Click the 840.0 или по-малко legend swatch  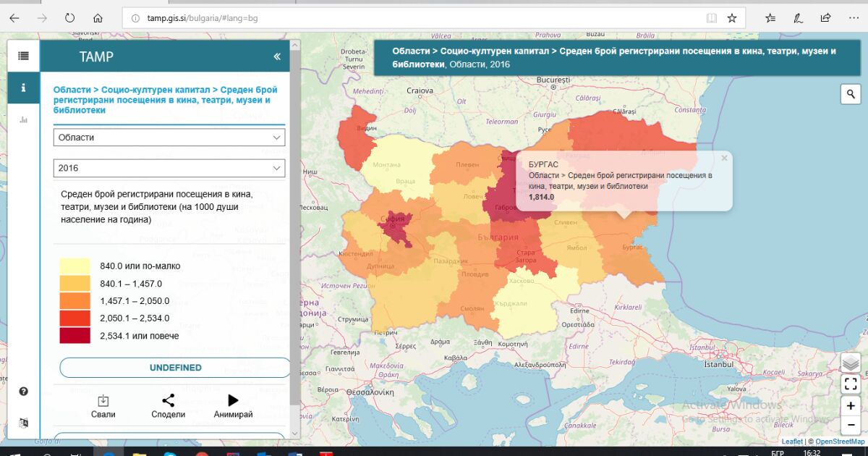(75, 266)
